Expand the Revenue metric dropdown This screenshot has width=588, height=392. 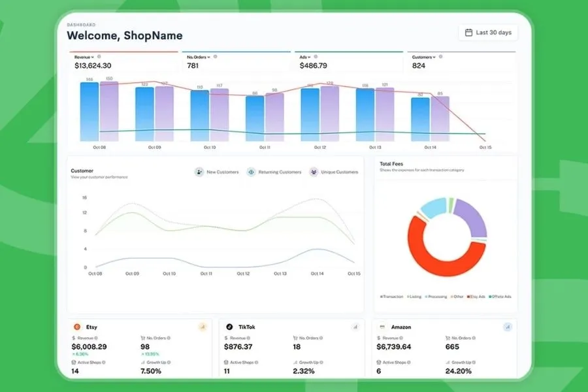[x=84, y=57]
